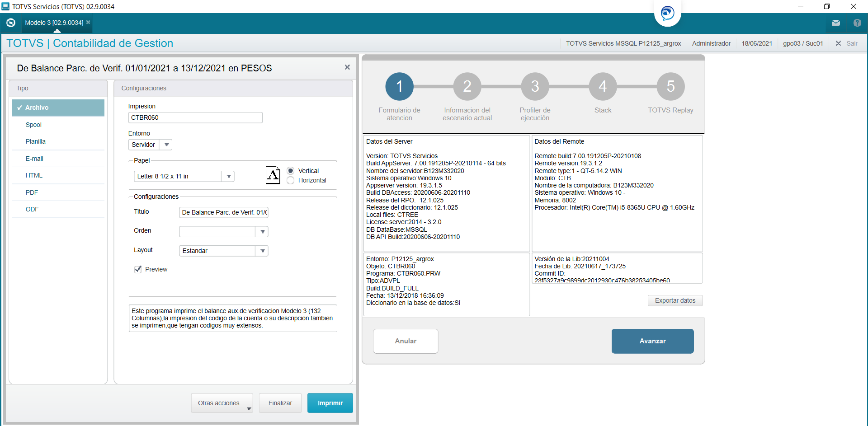The width and height of the screenshot is (868, 426).
Task: Open the Layout Estandar dropdown
Action: tap(262, 251)
